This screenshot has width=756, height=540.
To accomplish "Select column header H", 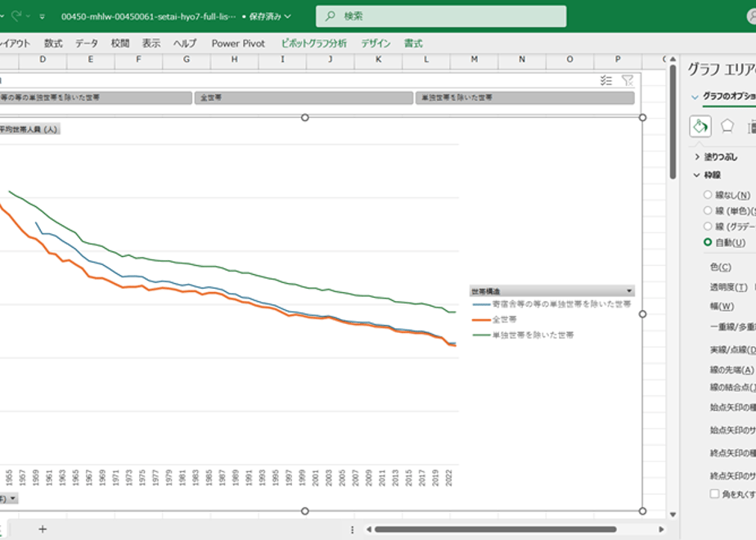I will point(234,59).
